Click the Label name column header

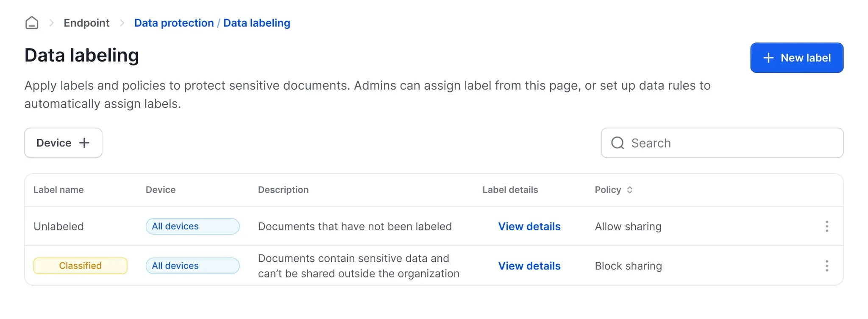[58, 190]
